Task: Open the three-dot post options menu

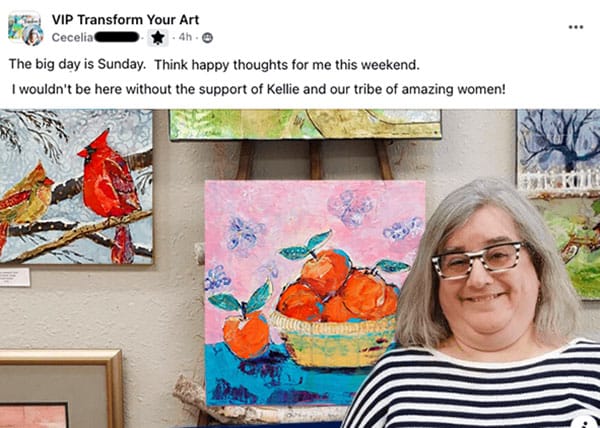Action: click(576, 27)
